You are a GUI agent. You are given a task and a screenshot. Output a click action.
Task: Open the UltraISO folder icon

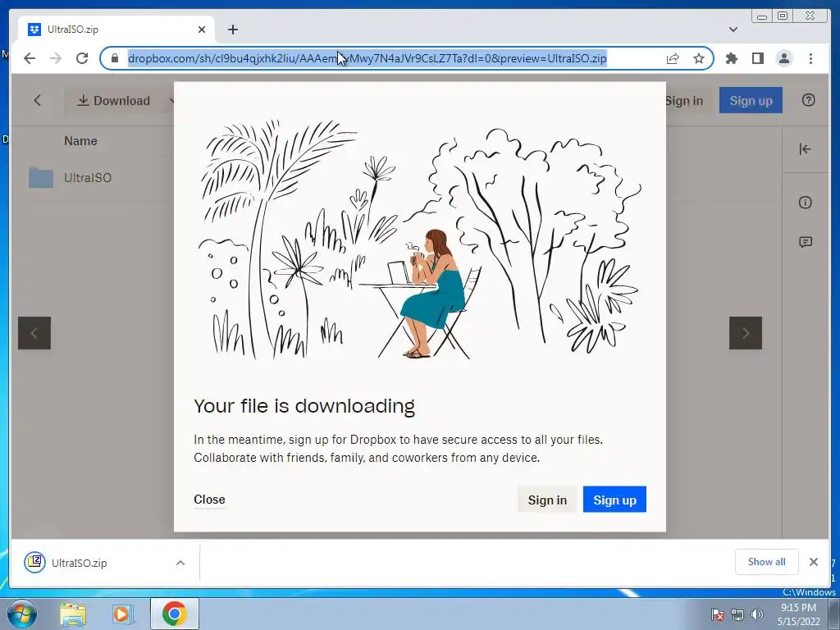[41, 177]
